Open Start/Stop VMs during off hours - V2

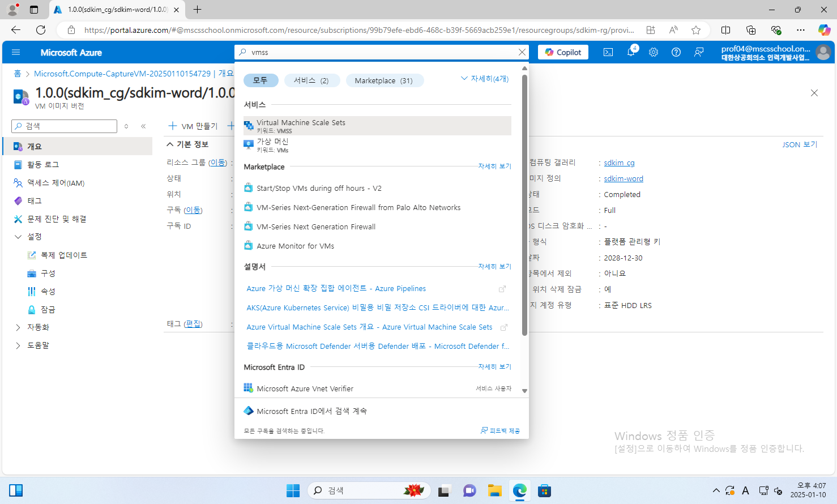click(x=319, y=188)
